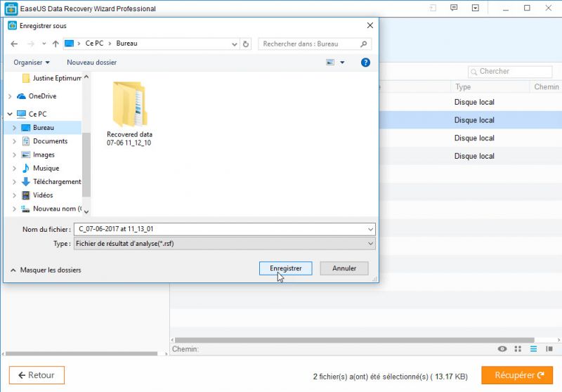Select the Nouveau nom drive
This screenshot has height=392, width=562.
point(51,209)
